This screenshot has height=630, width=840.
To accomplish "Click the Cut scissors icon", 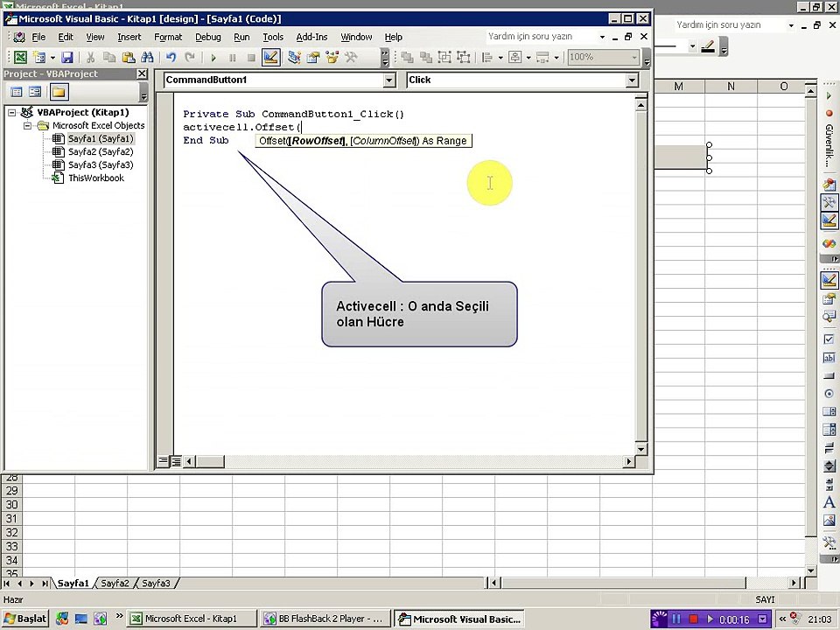I will (90, 57).
